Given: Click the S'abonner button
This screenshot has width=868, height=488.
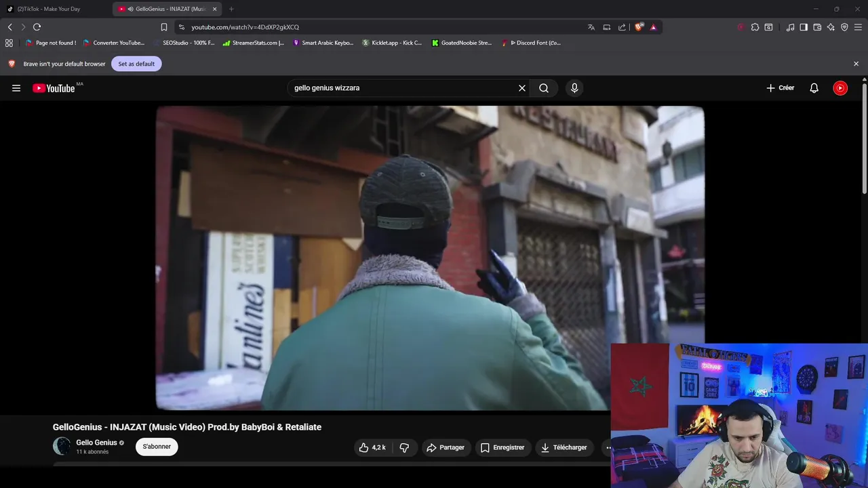Looking at the screenshot, I should [x=157, y=447].
